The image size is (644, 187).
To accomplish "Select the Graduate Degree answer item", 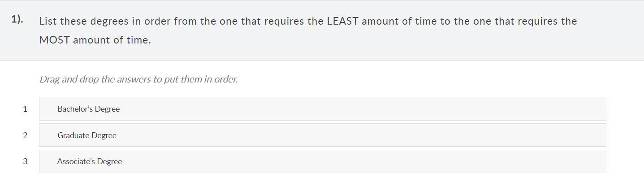I will click(x=322, y=135).
